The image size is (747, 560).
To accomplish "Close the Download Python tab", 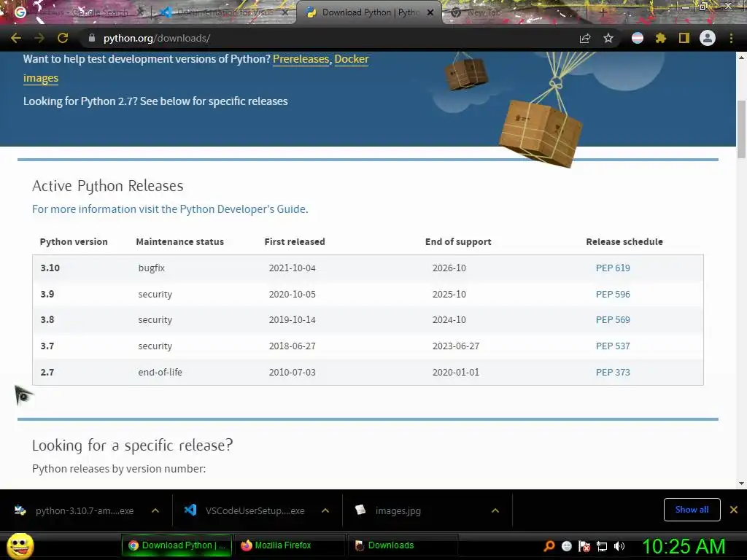I will [x=430, y=12].
